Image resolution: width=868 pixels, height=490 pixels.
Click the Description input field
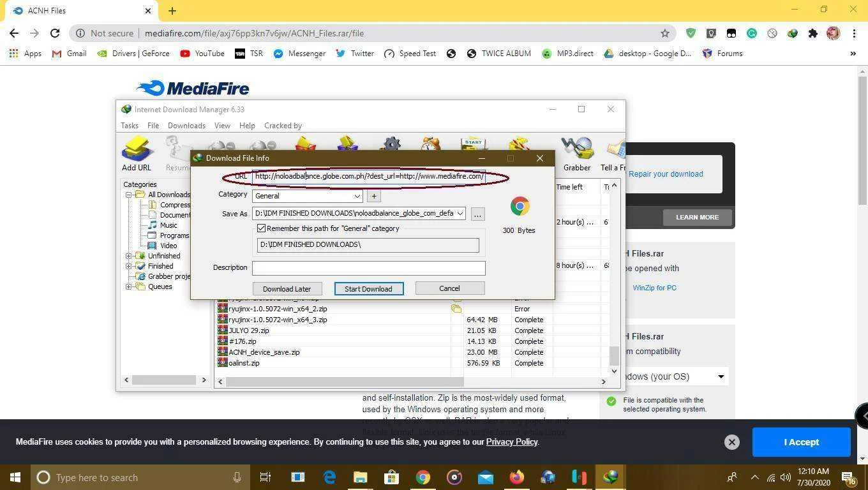pyautogui.click(x=368, y=268)
